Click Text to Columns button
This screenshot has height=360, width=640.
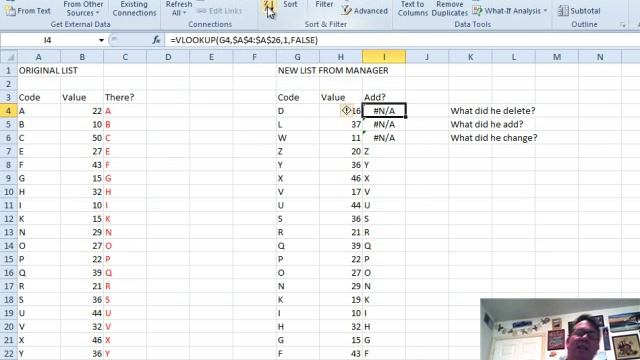click(412, 9)
